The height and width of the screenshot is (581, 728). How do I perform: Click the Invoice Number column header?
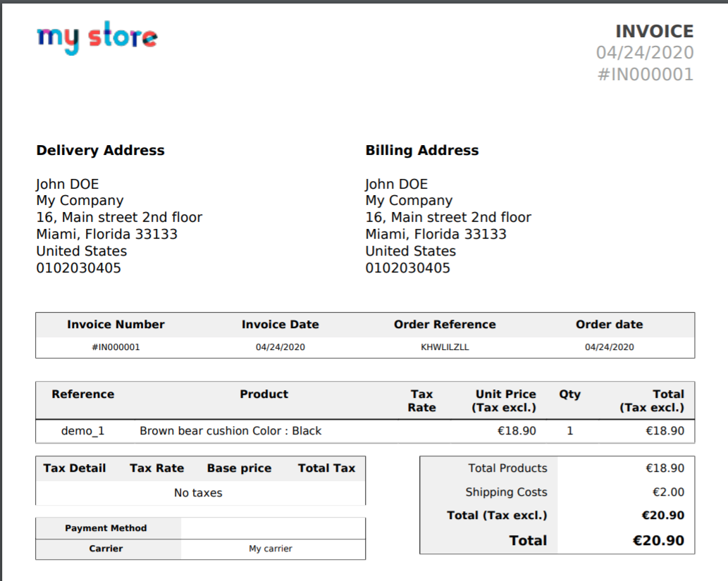pyautogui.click(x=116, y=324)
